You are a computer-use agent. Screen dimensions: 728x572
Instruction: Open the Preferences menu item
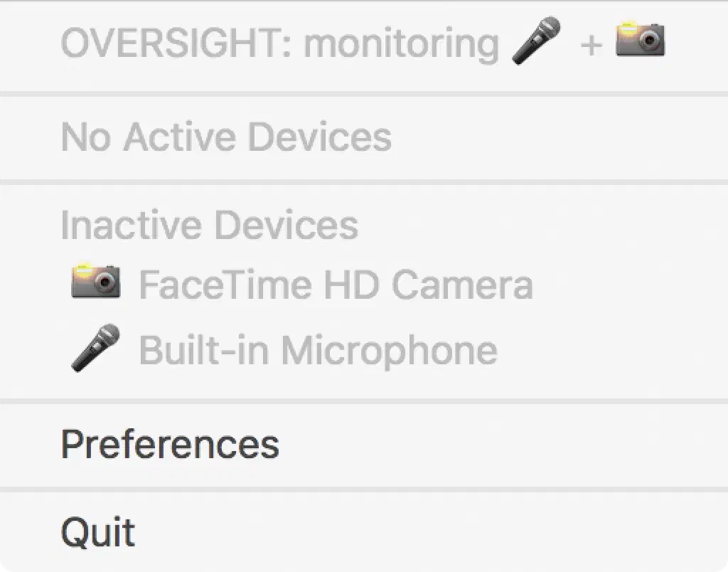click(x=170, y=445)
